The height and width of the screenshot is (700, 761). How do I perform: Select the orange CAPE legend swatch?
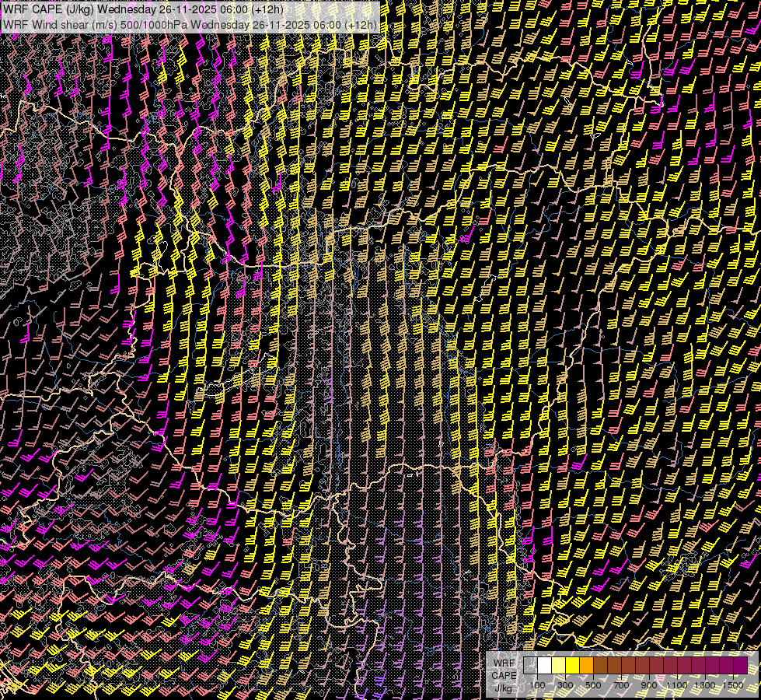pos(586,665)
